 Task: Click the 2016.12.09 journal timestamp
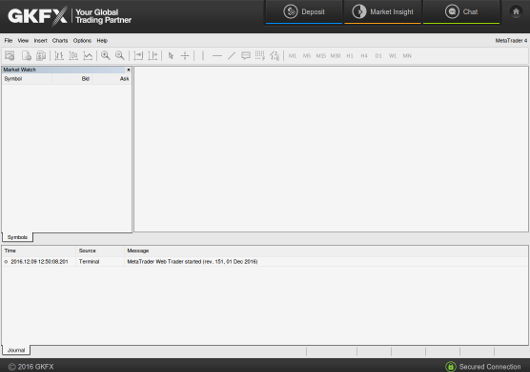39,262
